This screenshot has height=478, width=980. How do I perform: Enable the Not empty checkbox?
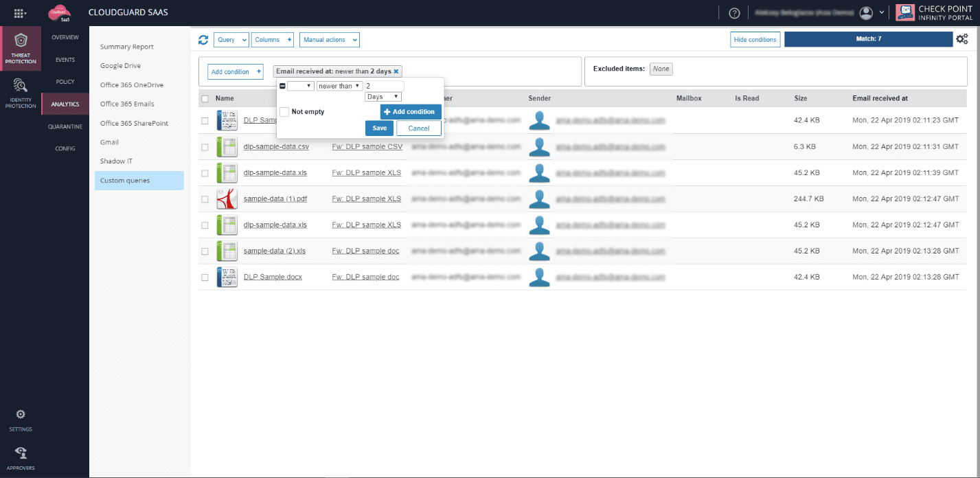(x=284, y=112)
